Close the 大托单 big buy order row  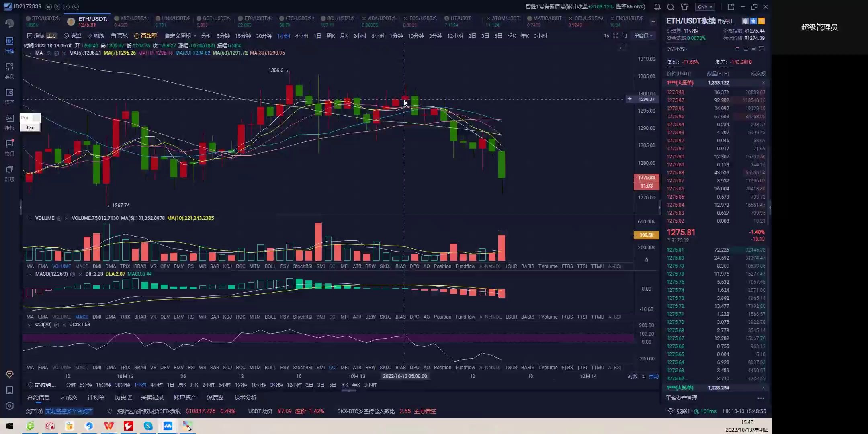coord(763,388)
